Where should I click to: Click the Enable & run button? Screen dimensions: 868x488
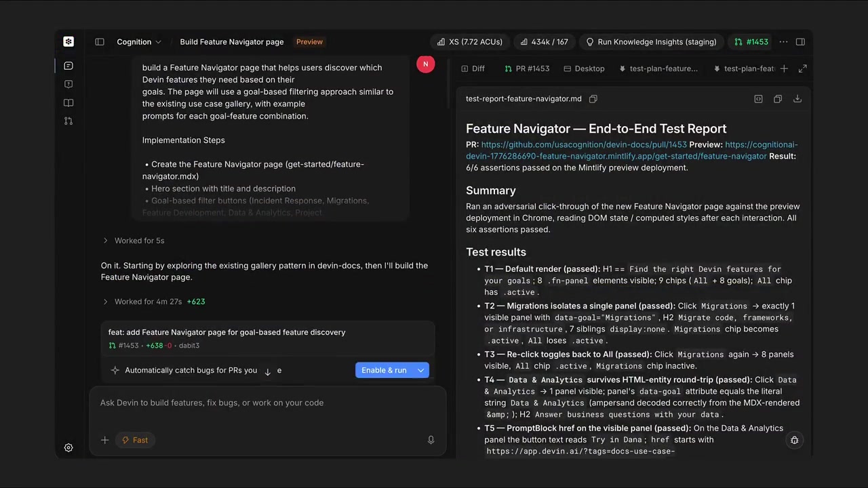coord(384,370)
